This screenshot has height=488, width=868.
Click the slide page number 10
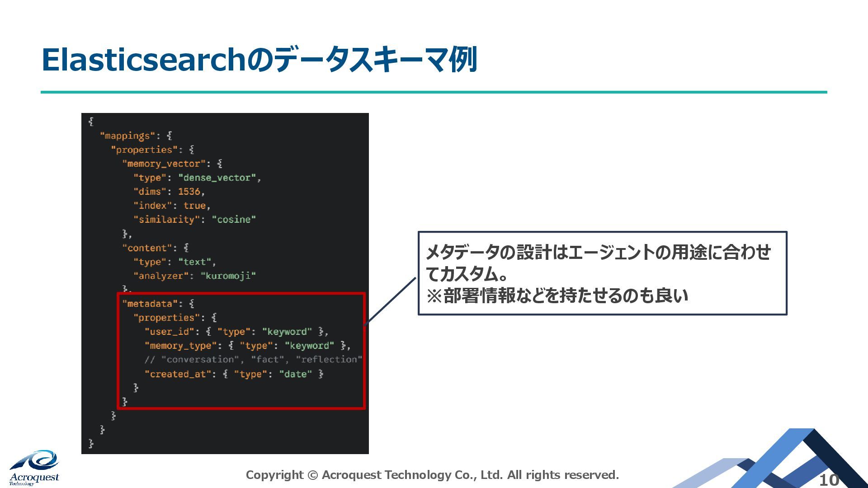[829, 480]
